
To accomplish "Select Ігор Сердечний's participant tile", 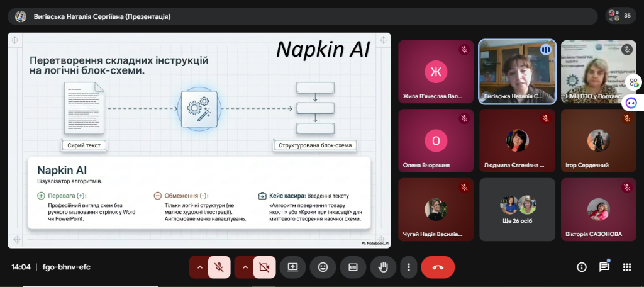I will 599,140.
